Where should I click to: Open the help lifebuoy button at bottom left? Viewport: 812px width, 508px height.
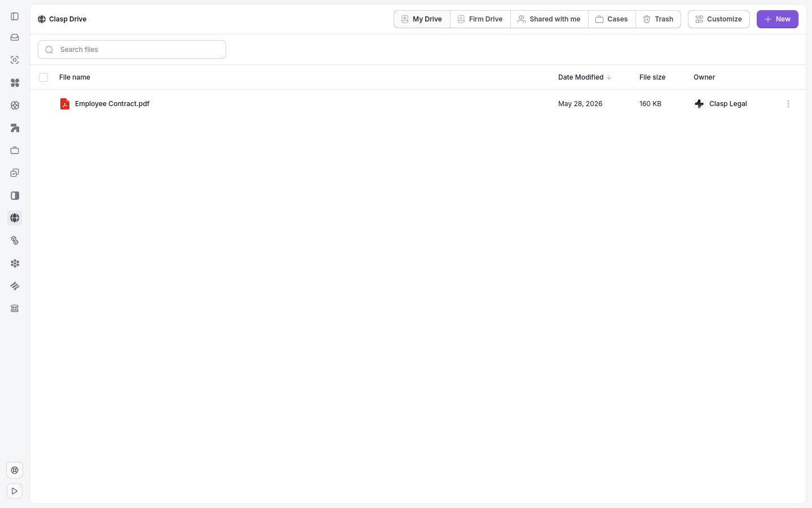coord(15,470)
